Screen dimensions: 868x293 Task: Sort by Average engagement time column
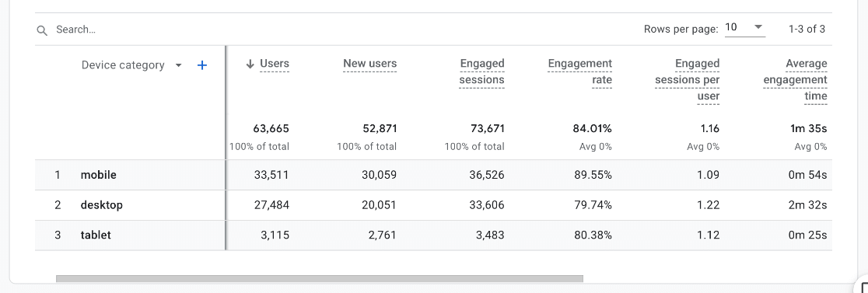[x=795, y=79]
